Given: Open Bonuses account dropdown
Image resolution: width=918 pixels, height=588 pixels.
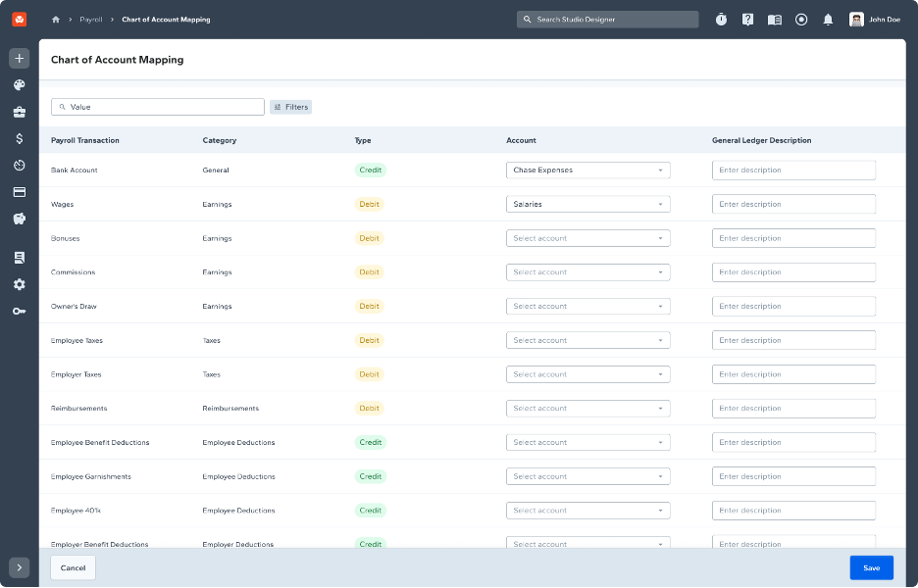Looking at the screenshot, I should pyautogui.click(x=587, y=238).
